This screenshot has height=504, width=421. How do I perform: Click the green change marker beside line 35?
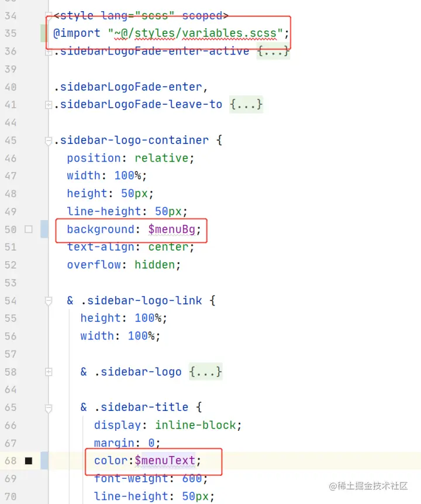point(44,33)
